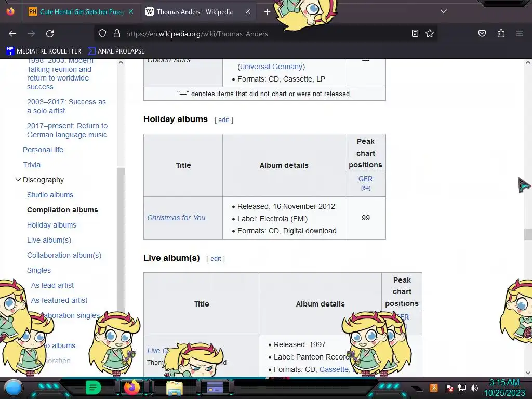Bookmark this page with the star
Viewport: 532px width, 399px height.
[430, 33]
